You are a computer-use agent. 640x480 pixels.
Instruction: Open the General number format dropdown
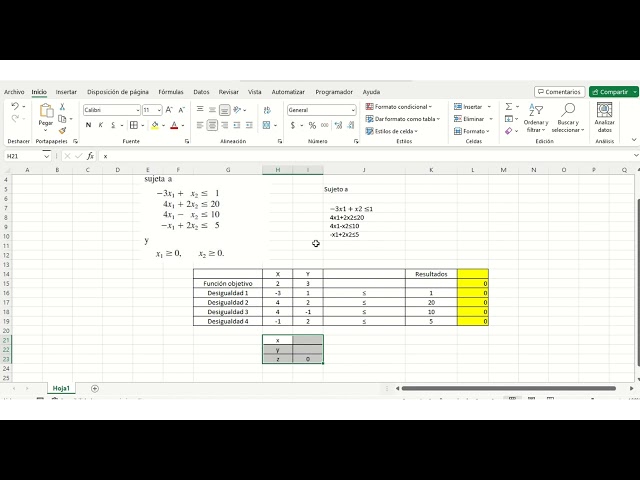(x=353, y=110)
